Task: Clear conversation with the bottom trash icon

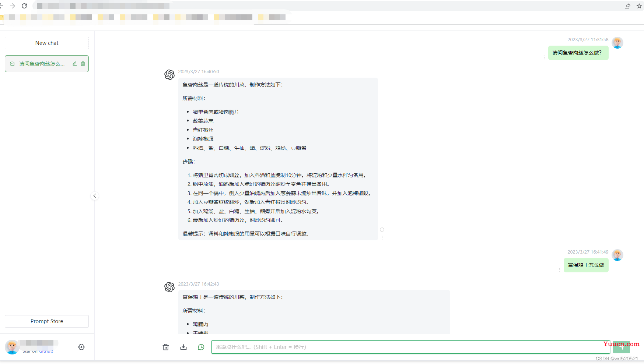Action: tap(166, 347)
